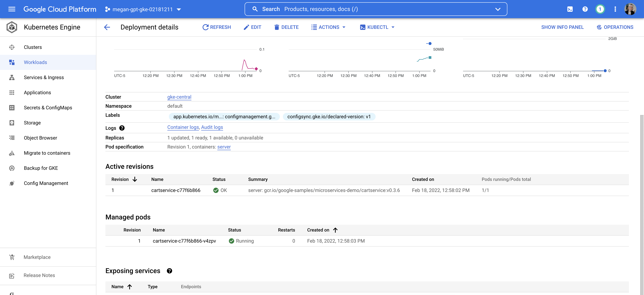This screenshot has height=295, width=644.
Task: Click pod name cartservice-c77f6b866-v4zpv
Action: 184,241
